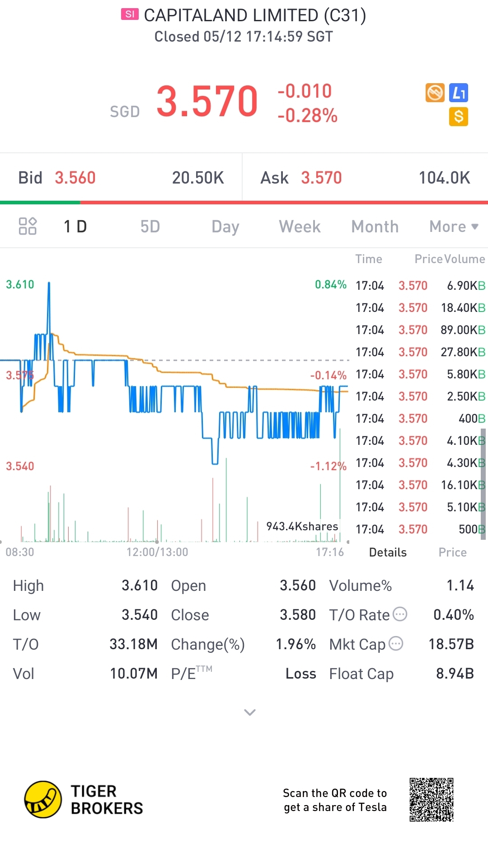Image resolution: width=488 pixels, height=868 pixels.
Task: Click the blue L1 quote level icon
Action: point(459,93)
